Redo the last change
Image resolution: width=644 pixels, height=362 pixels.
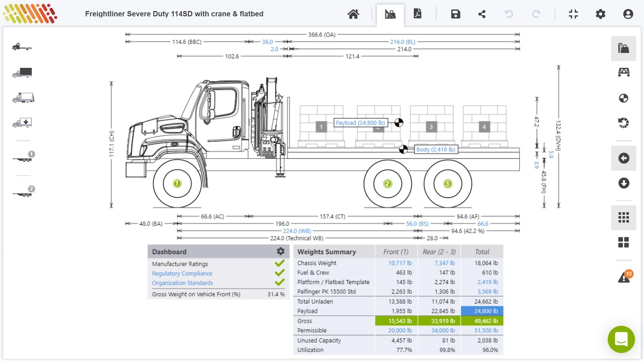tap(536, 14)
